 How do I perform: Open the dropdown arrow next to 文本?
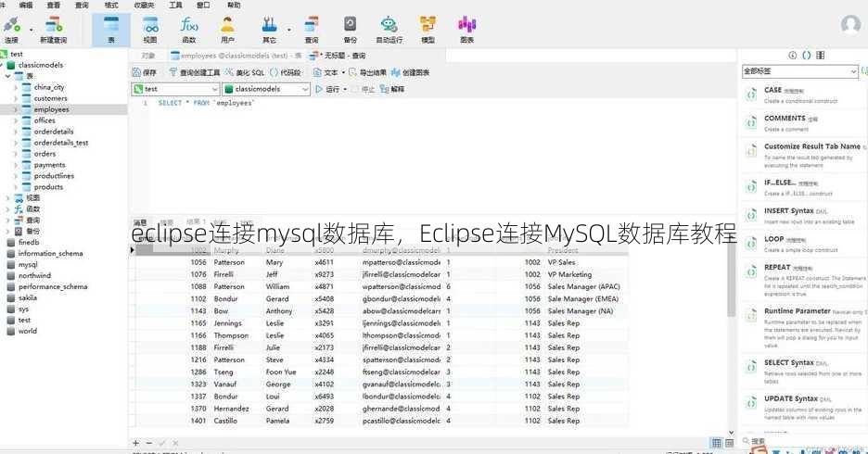click(x=343, y=72)
